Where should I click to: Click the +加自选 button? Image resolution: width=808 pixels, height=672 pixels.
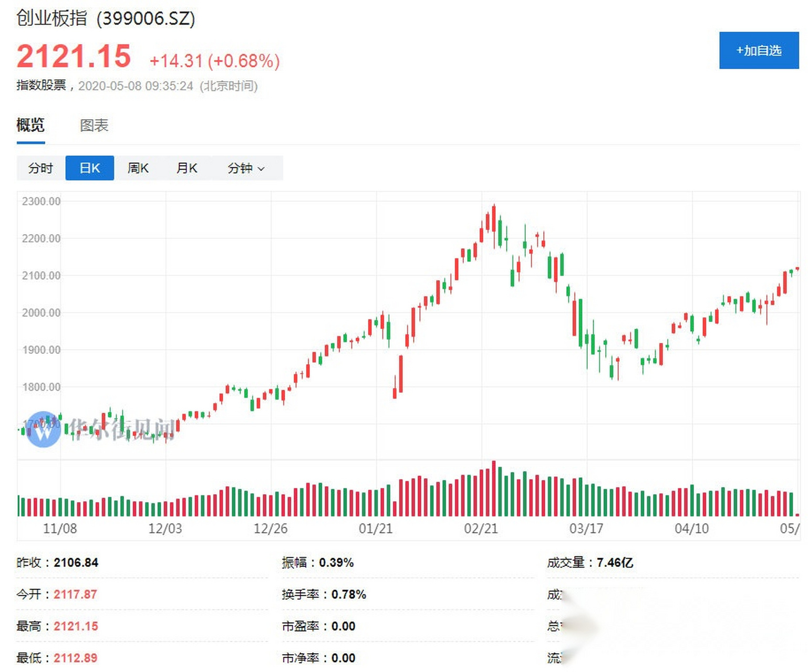click(759, 50)
